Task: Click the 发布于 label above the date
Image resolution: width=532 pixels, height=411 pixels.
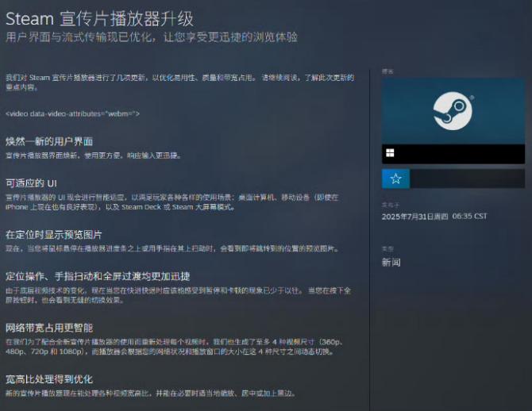Action: (388, 205)
